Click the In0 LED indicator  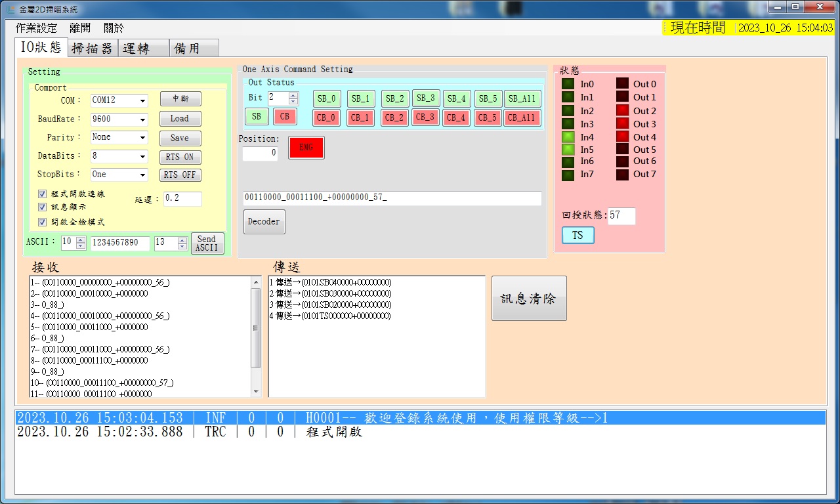[568, 84]
